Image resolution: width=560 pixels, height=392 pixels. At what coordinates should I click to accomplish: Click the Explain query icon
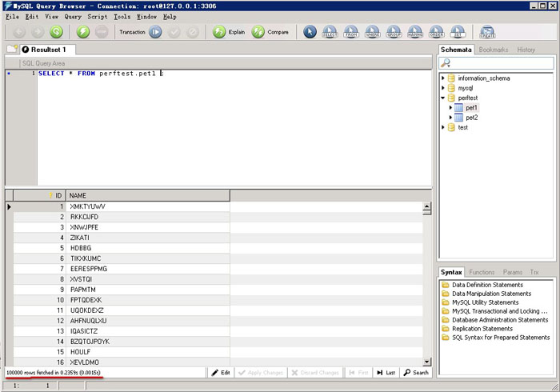[219, 32]
